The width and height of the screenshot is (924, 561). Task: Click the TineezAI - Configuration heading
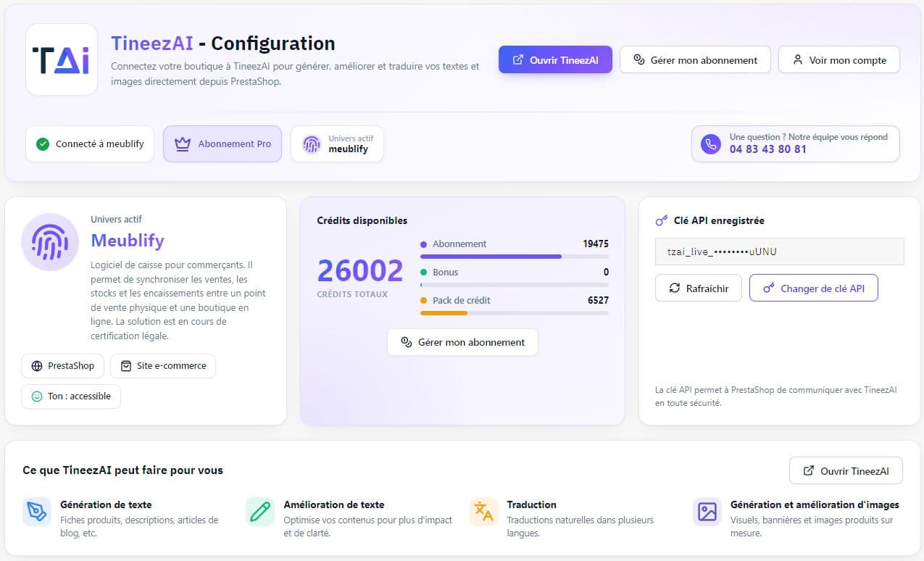(223, 43)
